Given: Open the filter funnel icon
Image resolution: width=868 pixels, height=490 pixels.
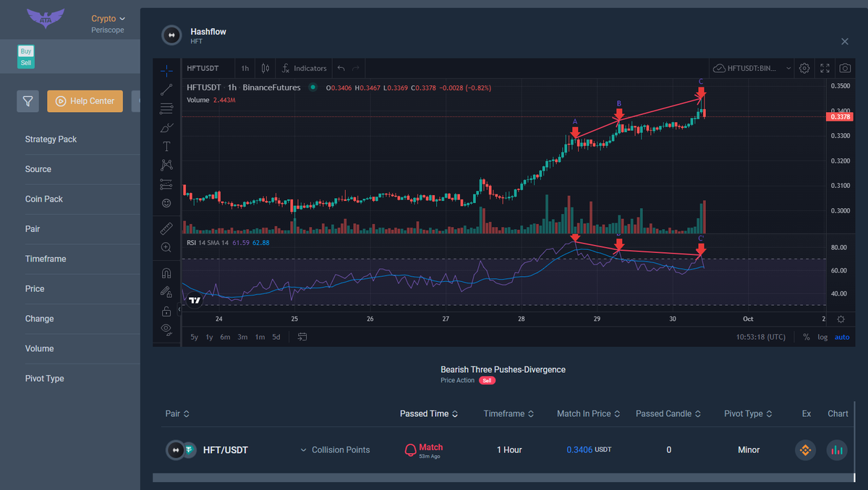Looking at the screenshot, I should pos(27,101).
